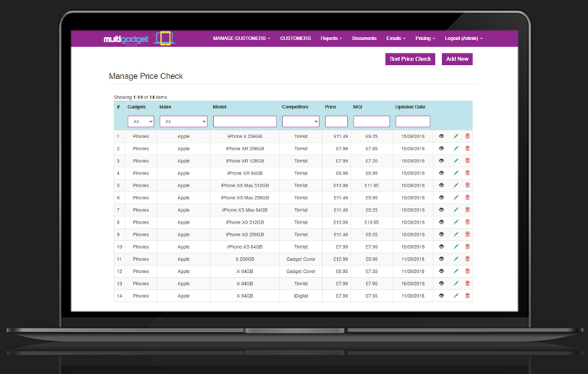Delete row 4 iPhone XR 64GB entry
Viewport: 588px width, 374px height.
468,173
